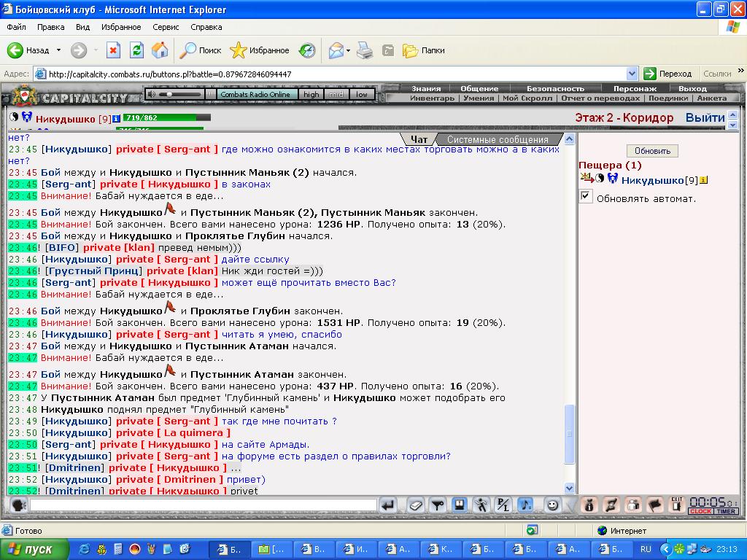Click the blue info icon beside Никудышко [9] above the chat

point(116,118)
